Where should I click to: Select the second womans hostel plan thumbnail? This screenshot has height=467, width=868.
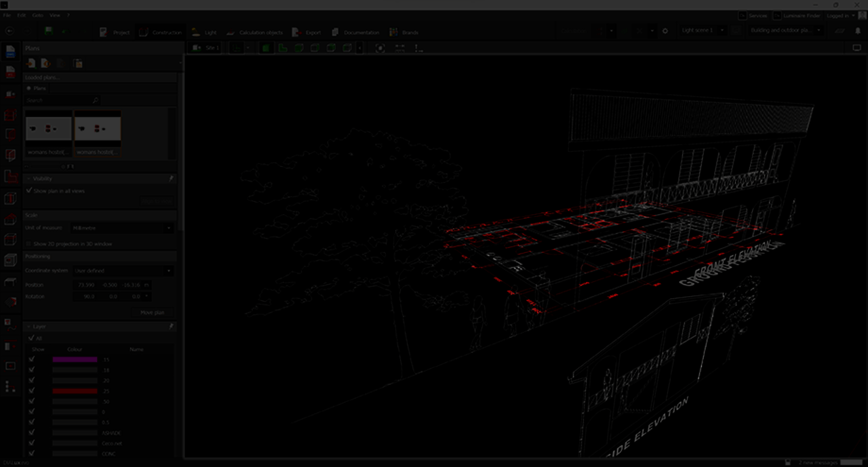[x=98, y=129]
